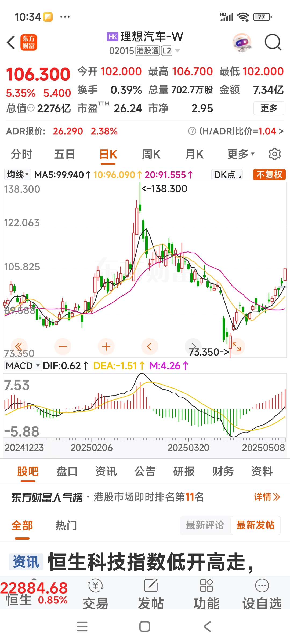Open the 资讯 tab
The width and height of the screenshot is (290, 644).
[x=106, y=471]
